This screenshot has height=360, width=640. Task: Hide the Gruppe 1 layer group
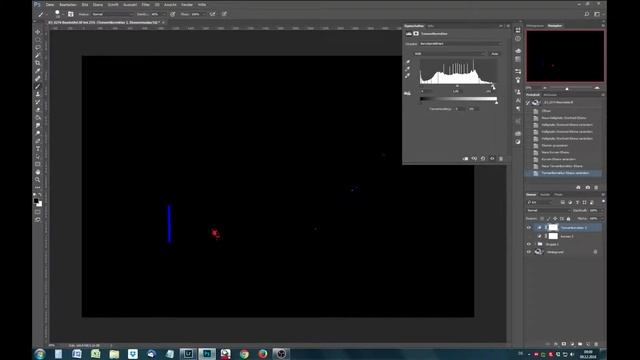(x=529, y=244)
